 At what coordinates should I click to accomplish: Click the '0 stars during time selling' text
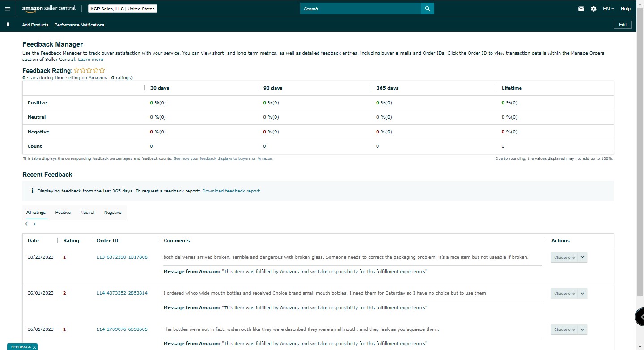coord(77,78)
